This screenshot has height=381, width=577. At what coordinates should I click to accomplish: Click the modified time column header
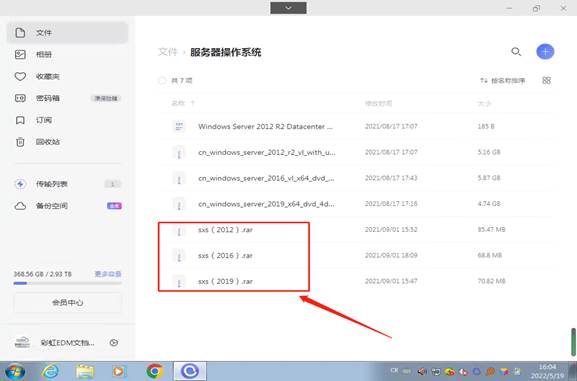coord(378,103)
